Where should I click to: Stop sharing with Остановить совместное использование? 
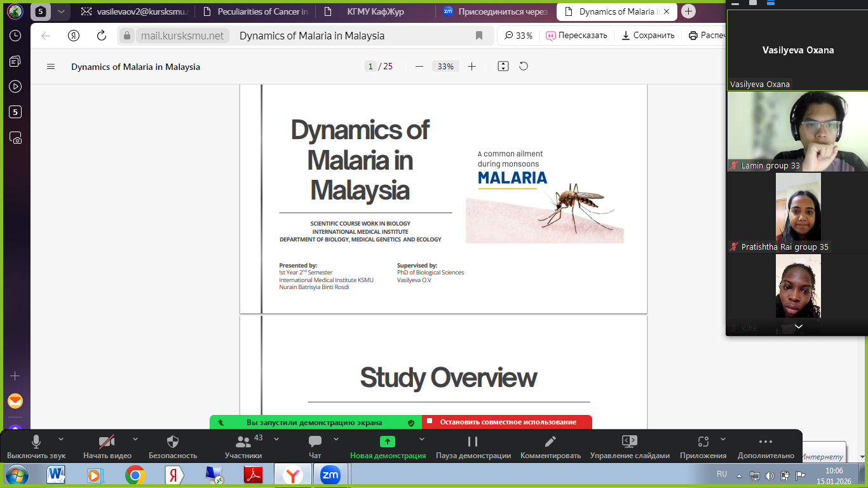click(507, 422)
